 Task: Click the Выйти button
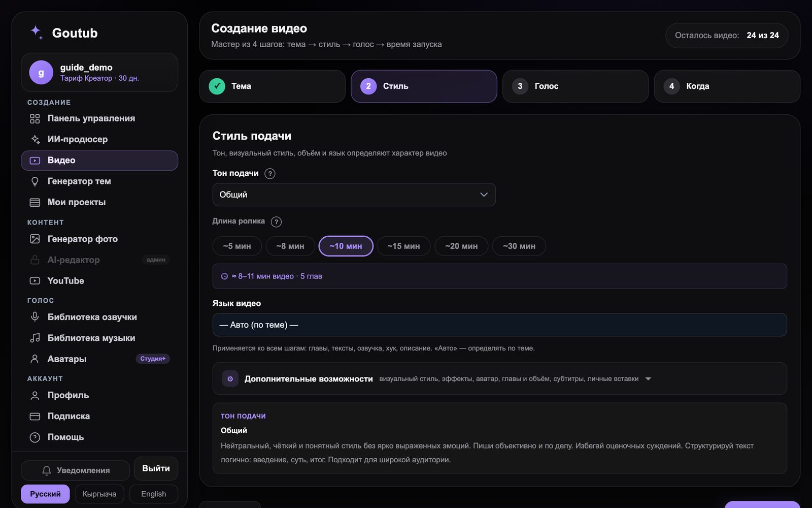[x=156, y=468]
